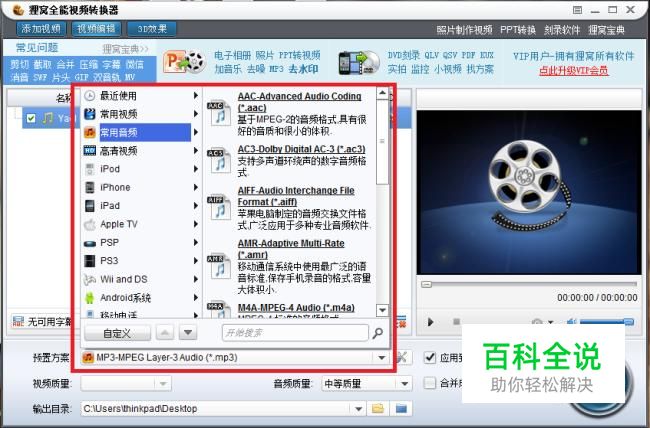Select AMR-Adaptive Multi-Rate format
650x428 pixels.
click(291, 249)
